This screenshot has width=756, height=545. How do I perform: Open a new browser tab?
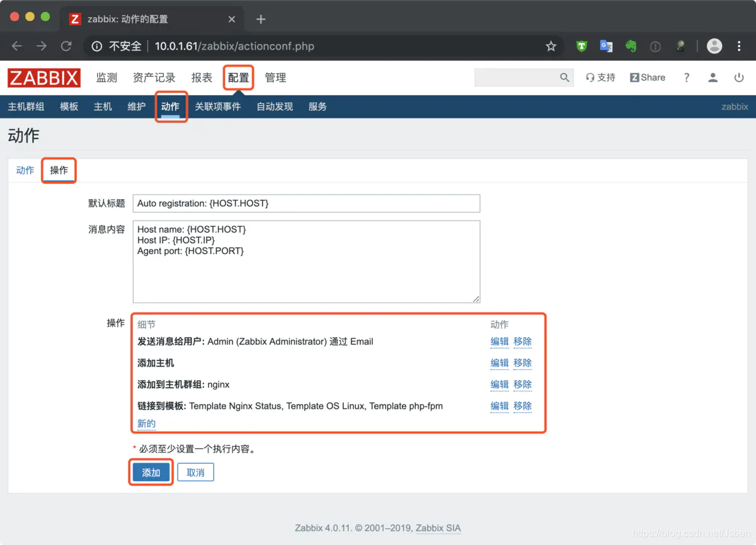(261, 19)
